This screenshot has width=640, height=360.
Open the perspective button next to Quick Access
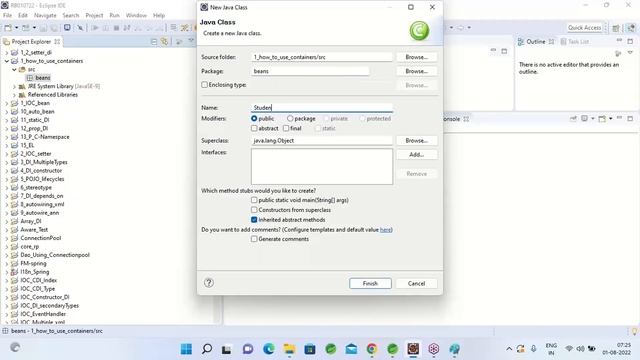click(x=616, y=28)
